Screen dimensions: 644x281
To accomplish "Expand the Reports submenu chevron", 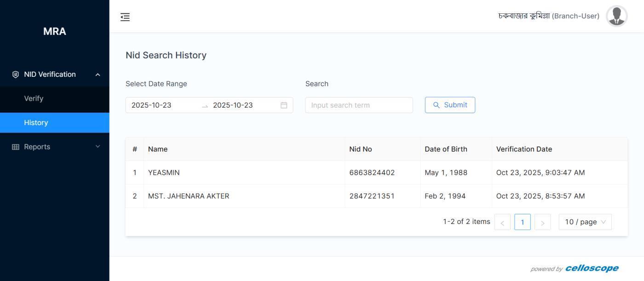I will 98,147.
